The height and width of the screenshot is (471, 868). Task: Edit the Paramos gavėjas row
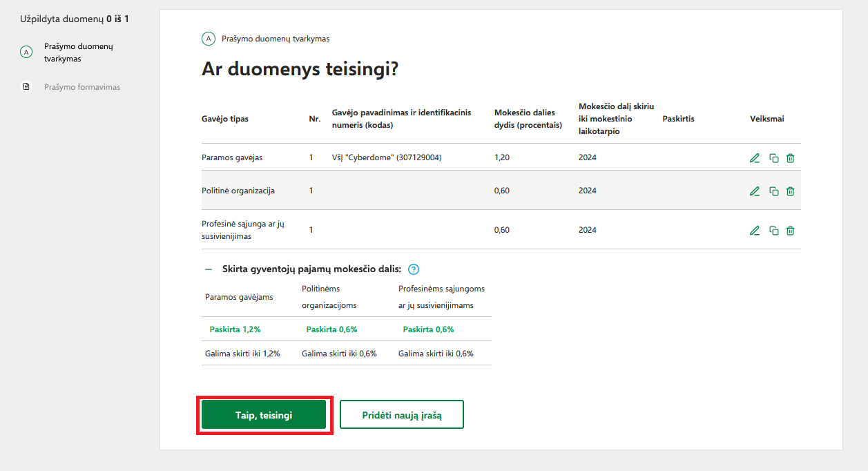click(x=754, y=158)
